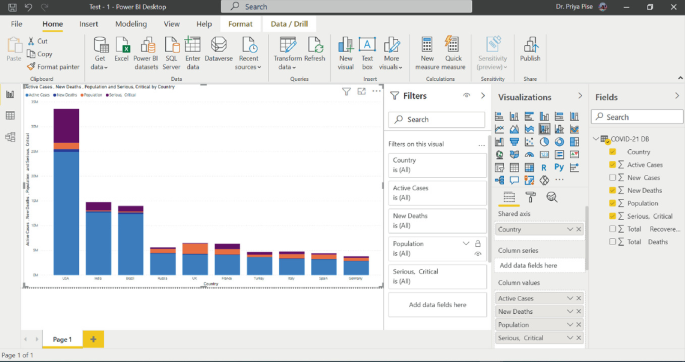Select the R script visual
This screenshot has height=362, width=685.
click(544, 167)
